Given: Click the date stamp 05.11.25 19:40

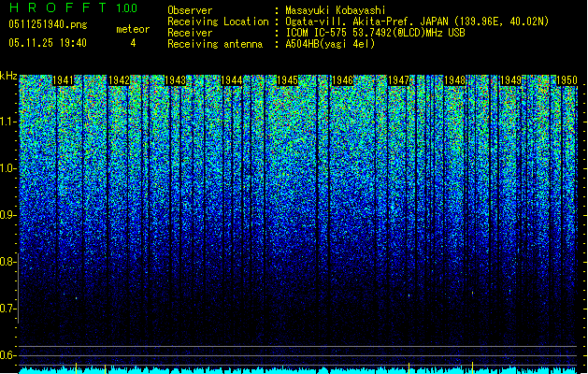Looking at the screenshot, I should tap(48, 43).
